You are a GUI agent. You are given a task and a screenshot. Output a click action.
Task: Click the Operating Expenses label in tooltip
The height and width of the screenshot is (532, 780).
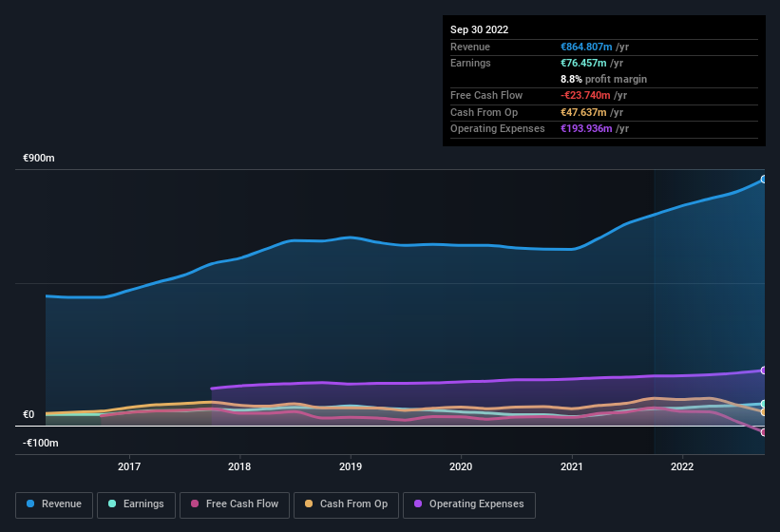[x=498, y=128]
